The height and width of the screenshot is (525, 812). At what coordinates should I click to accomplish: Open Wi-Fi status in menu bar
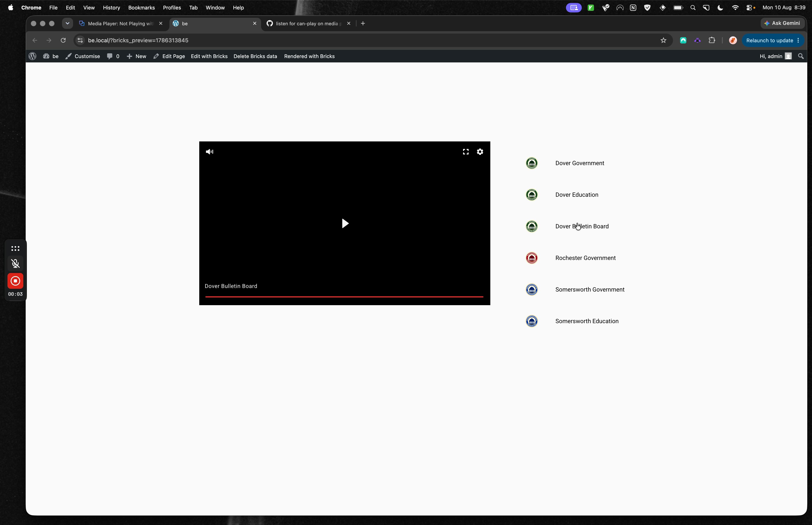tap(735, 8)
